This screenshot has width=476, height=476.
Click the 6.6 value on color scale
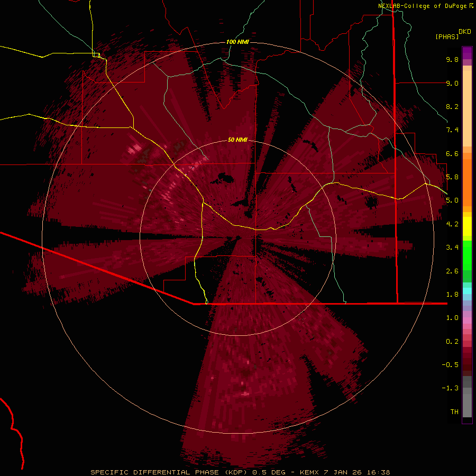tap(452, 153)
